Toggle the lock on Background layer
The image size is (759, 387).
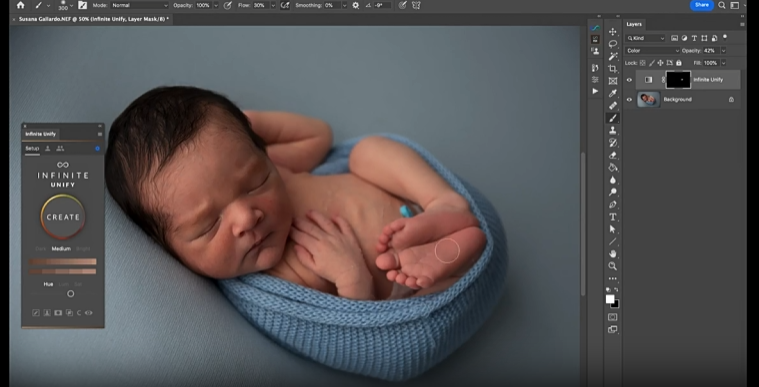click(731, 99)
